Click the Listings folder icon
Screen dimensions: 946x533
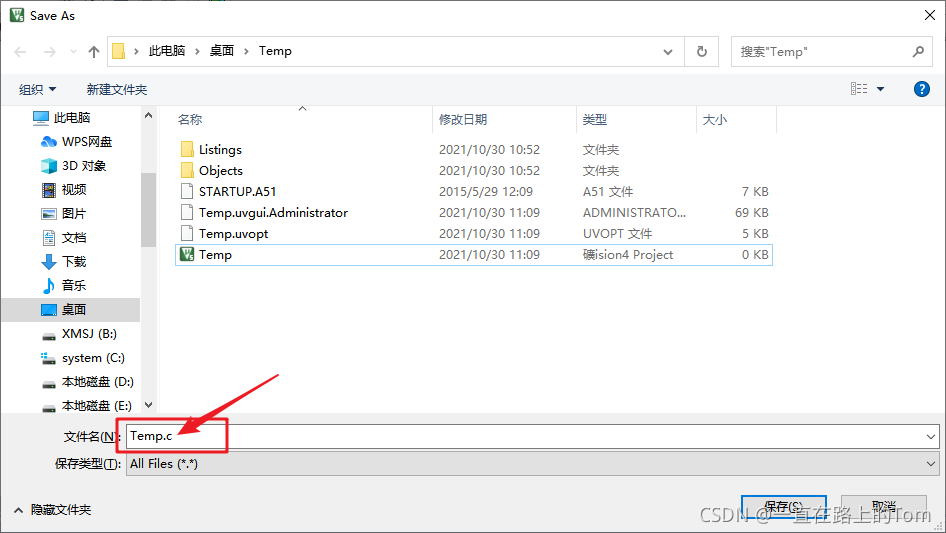click(x=187, y=149)
